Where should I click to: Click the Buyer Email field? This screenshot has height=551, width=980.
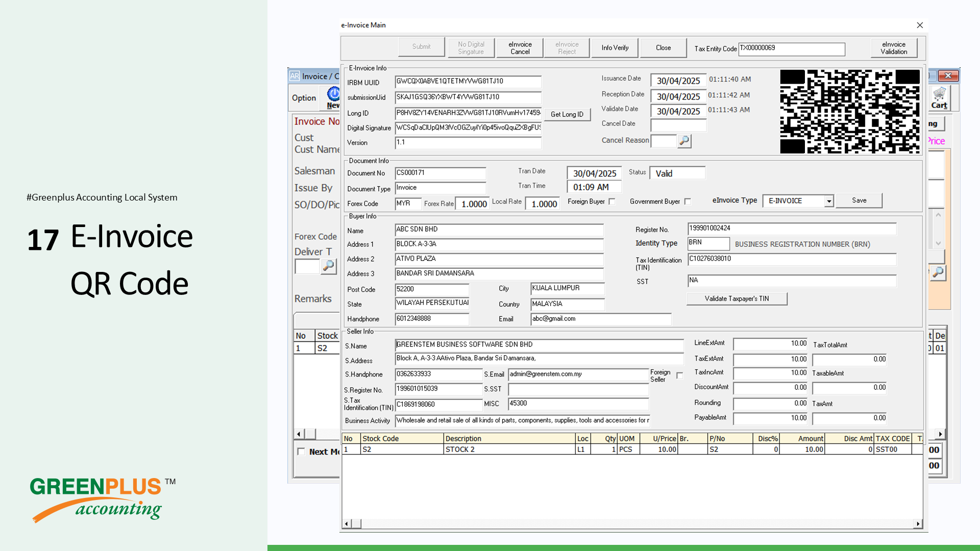click(x=601, y=319)
